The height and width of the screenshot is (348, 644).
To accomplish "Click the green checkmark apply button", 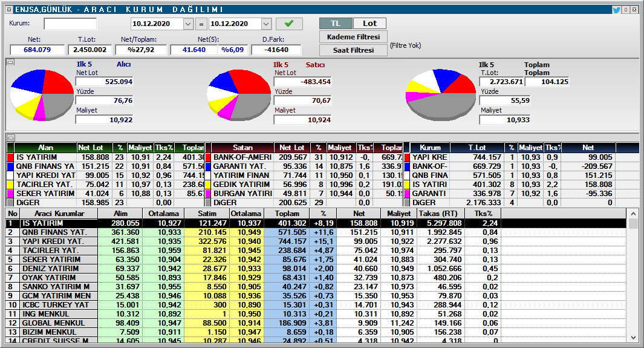I will coord(289,24).
